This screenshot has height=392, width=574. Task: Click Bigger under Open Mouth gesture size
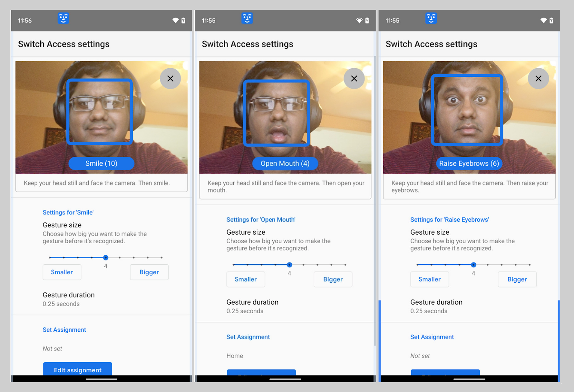333,279
